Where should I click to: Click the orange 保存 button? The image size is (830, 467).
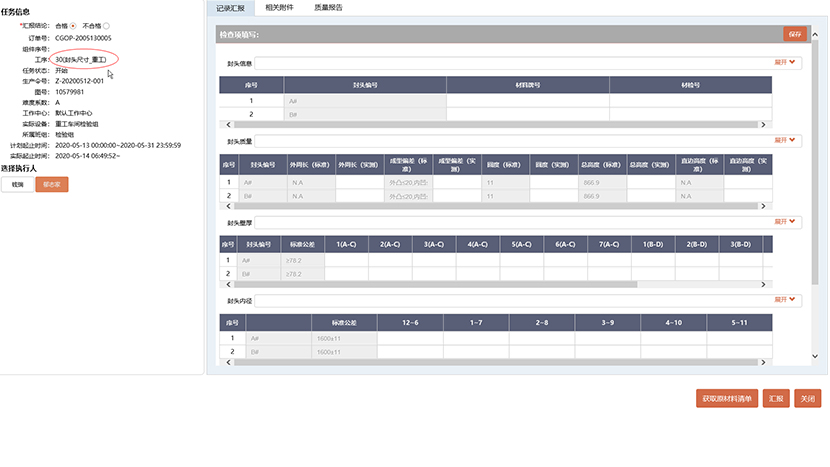[x=795, y=34]
